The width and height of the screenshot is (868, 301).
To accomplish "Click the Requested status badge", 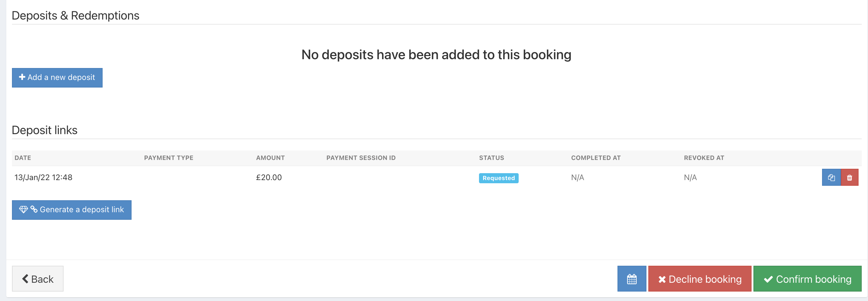I will [x=498, y=178].
